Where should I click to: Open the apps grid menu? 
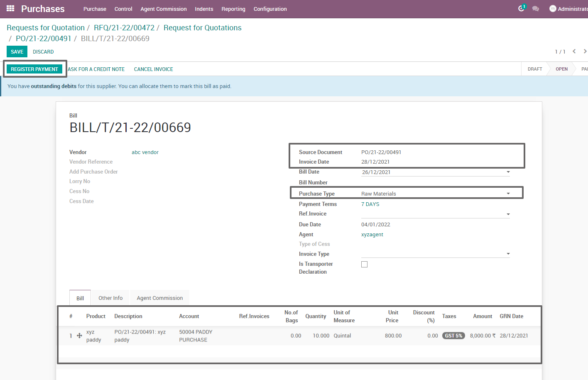pyautogui.click(x=10, y=9)
